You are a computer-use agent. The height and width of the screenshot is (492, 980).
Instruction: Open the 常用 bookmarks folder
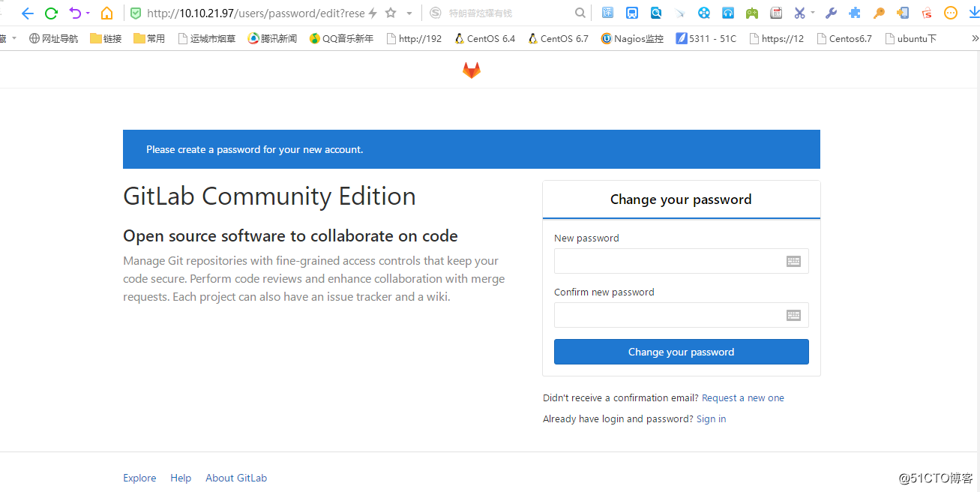[x=149, y=38]
